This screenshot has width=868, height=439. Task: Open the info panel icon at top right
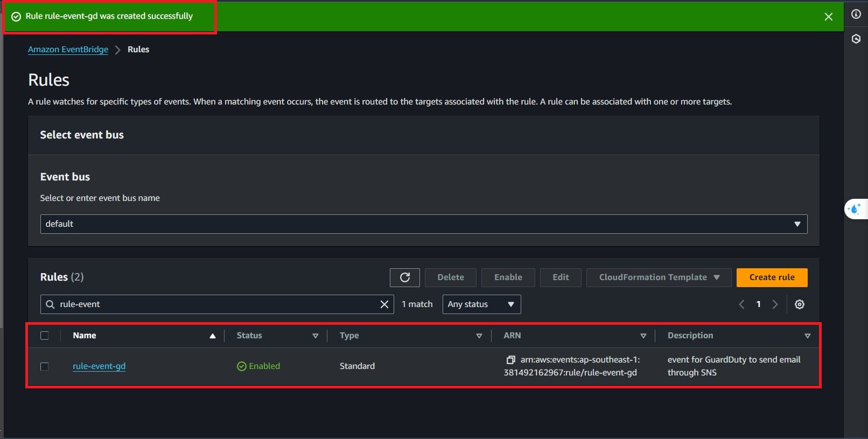[x=856, y=14]
